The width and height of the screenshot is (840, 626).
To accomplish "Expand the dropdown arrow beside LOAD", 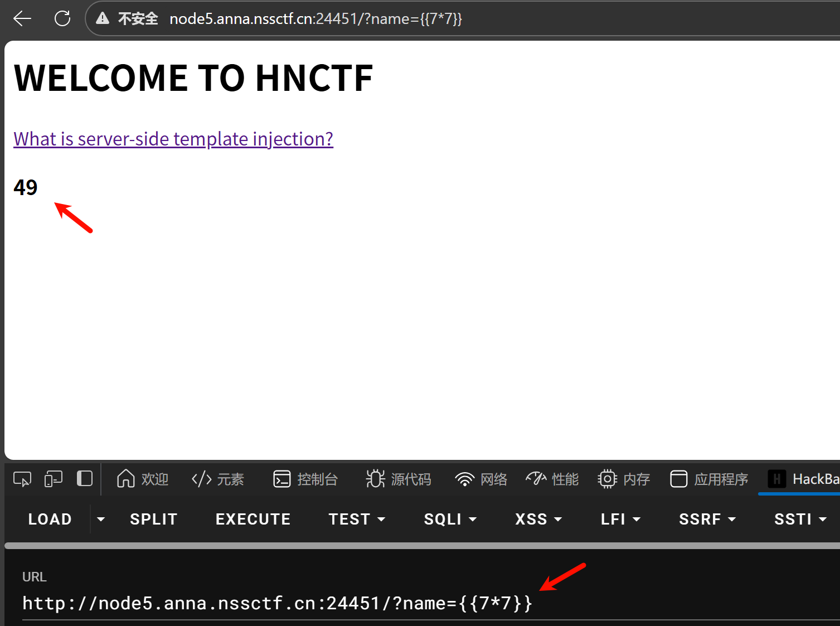I will [101, 519].
